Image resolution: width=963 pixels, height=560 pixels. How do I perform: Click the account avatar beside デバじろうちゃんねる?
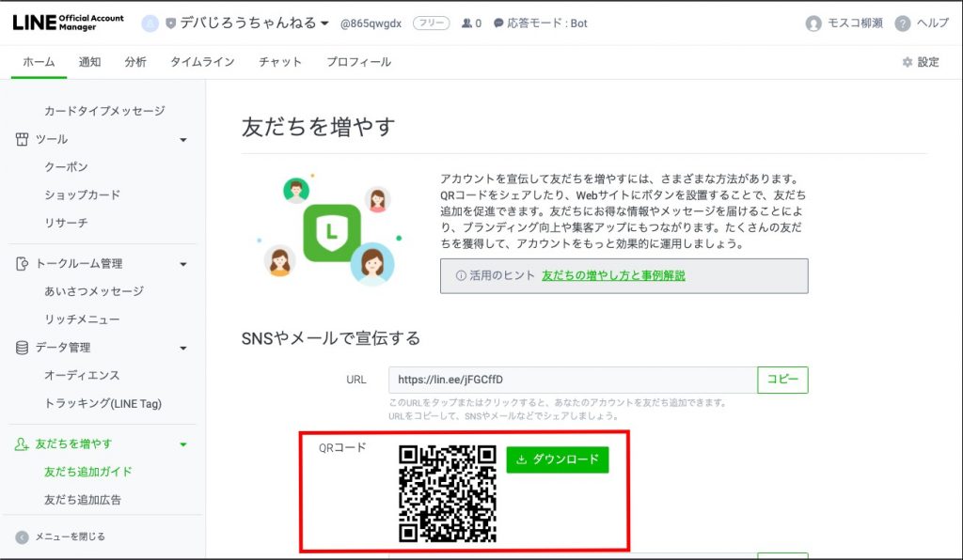coord(150,23)
